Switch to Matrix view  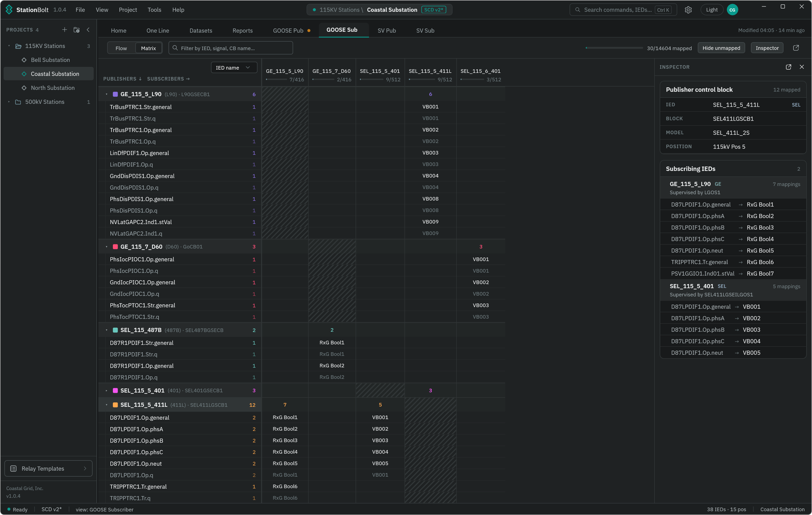pyautogui.click(x=148, y=48)
